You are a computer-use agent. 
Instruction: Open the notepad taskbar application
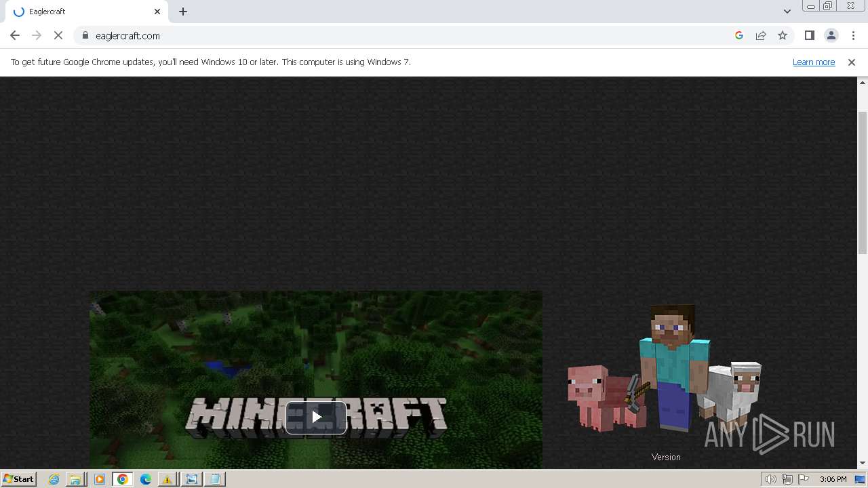pyautogui.click(x=214, y=479)
